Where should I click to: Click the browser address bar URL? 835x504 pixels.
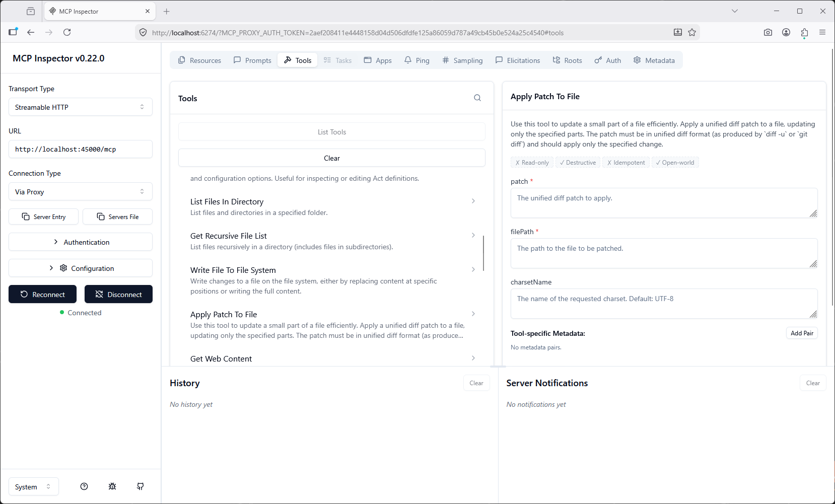(358, 33)
